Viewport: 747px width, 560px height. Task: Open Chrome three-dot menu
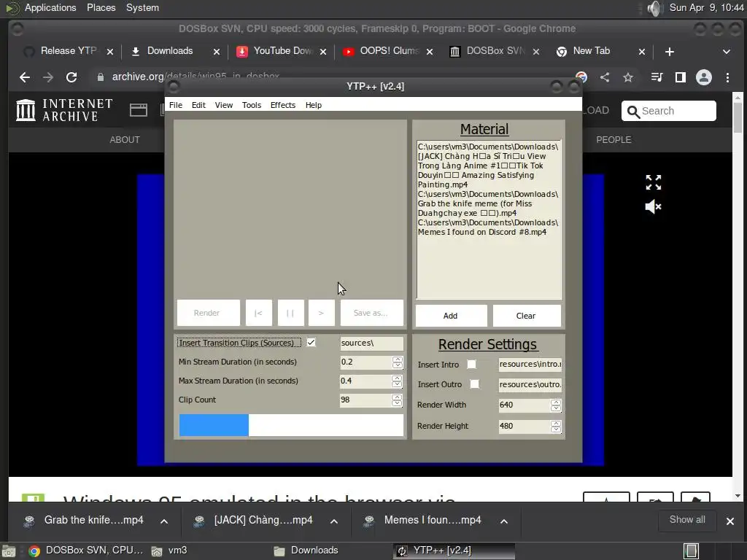(x=727, y=77)
